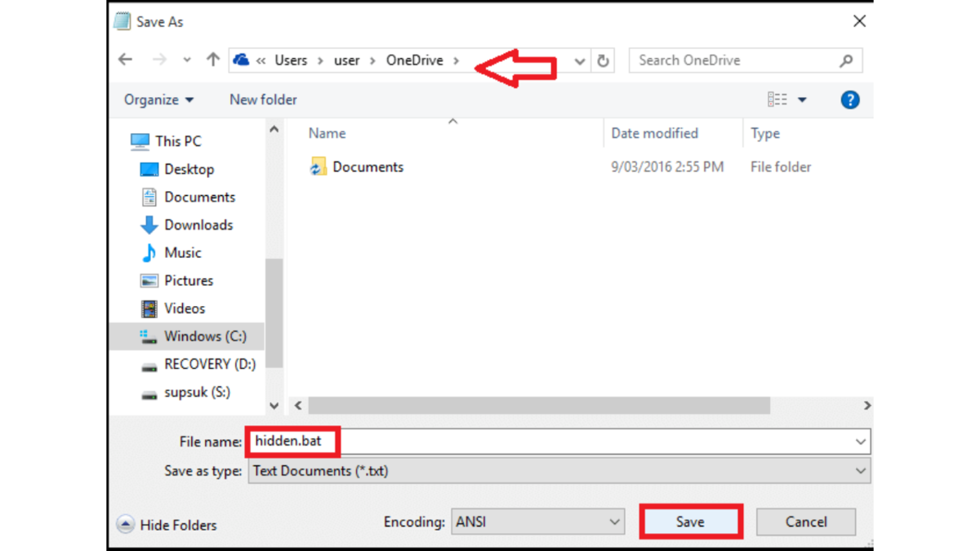Open the Help button

[850, 99]
